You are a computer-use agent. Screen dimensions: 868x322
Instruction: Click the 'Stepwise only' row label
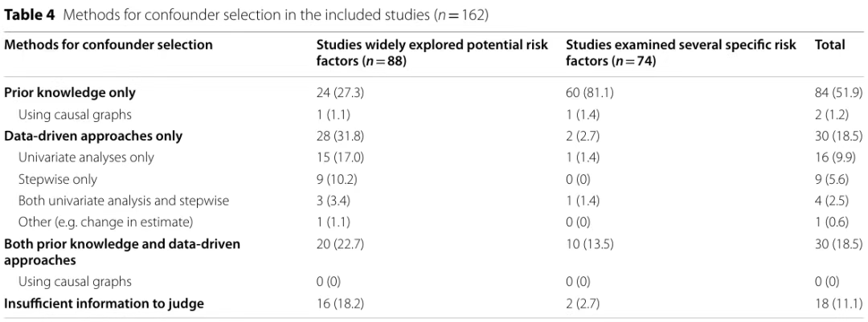pyautogui.click(x=58, y=179)
